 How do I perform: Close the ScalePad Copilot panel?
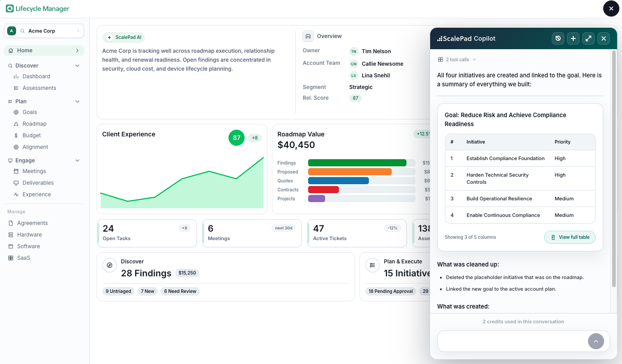point(604,38)
